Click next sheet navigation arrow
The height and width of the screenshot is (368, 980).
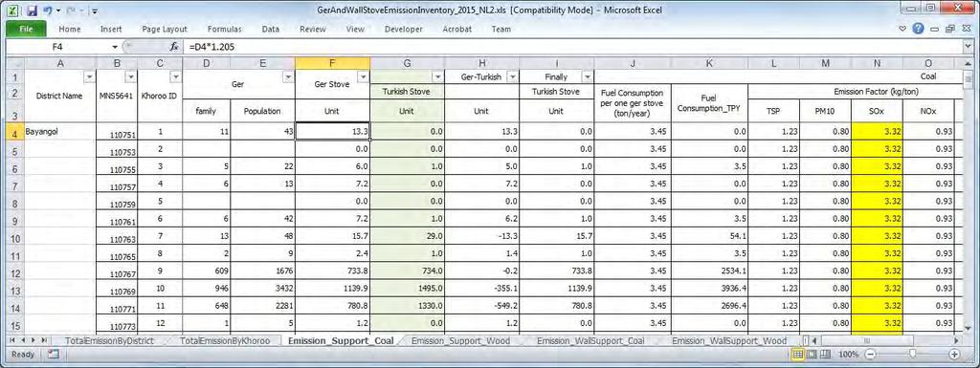(33, 340)
